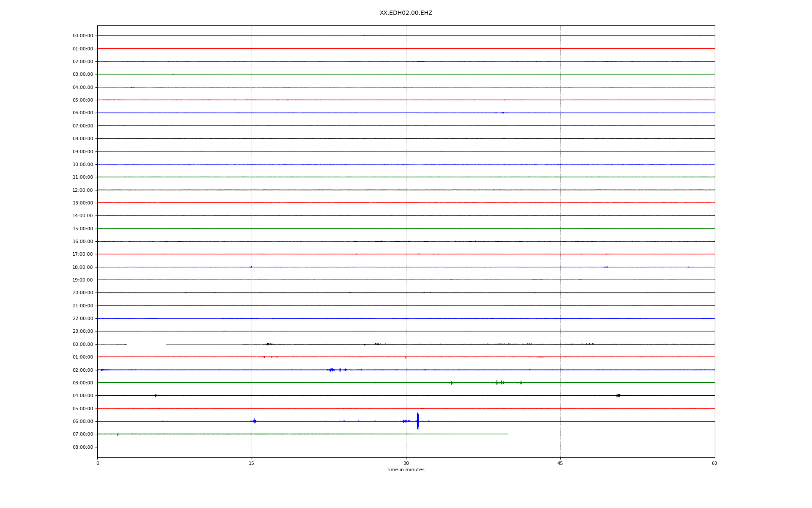Image resolution: width=812 pixels, height=508 pixels.
Task: Click the 09:00:00 row time label
Action: pyautogui.click(x=82, y=152)
